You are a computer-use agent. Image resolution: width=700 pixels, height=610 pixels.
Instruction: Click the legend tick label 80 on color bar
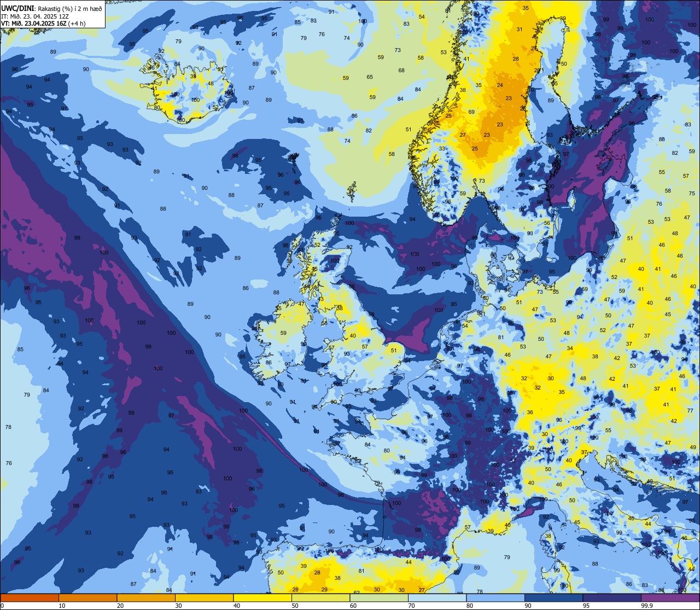click(470, 606)
